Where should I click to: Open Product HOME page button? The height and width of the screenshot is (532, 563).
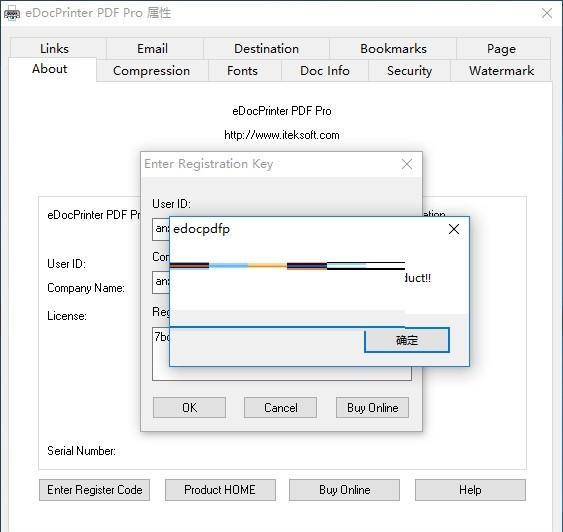pyautogui.click(x=220, y=490)
